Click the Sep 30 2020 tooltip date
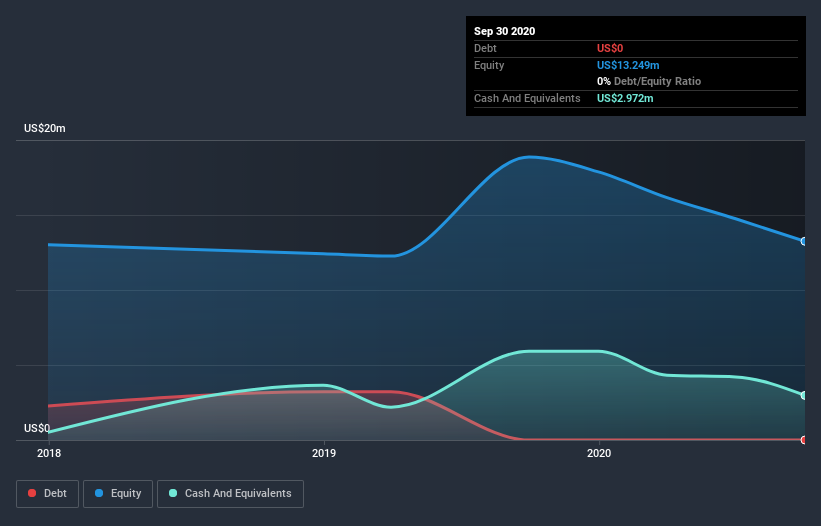This screenshot has height=526, width=821. [504, 31]
